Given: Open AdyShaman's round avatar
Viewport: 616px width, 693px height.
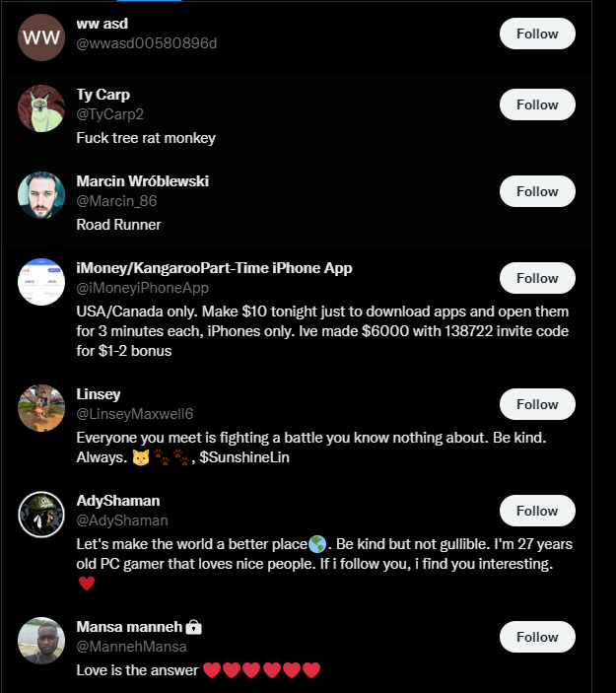Looking at the screenshot, I should point(41,515).
